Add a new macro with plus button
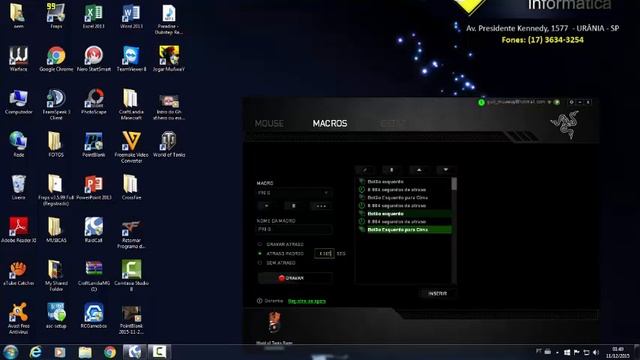640x360 pixels. click(x=267, y=206)
